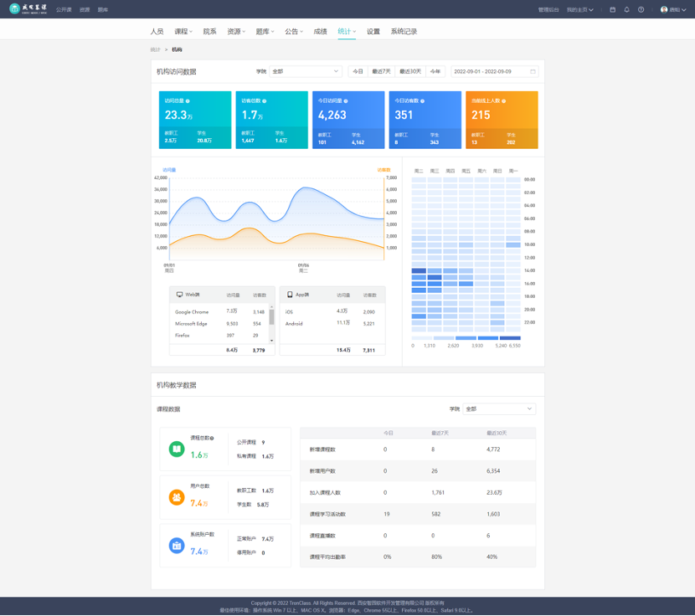The height and width of the screenshot is (616, 695).
Task: Expand the 学院 dropdown in 课程数据
Action: point(498,409)
